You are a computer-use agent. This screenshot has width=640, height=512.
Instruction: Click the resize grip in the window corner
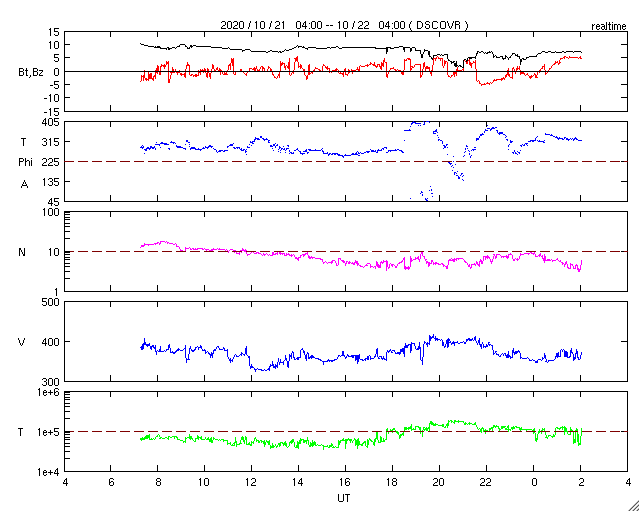click(x=633, y=506)
